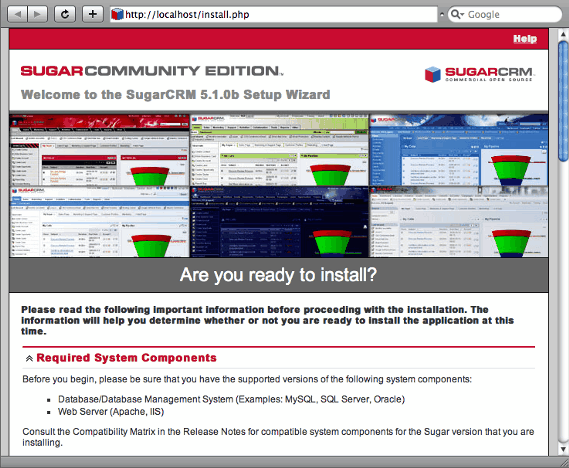Click inside the Google search field

512,15
